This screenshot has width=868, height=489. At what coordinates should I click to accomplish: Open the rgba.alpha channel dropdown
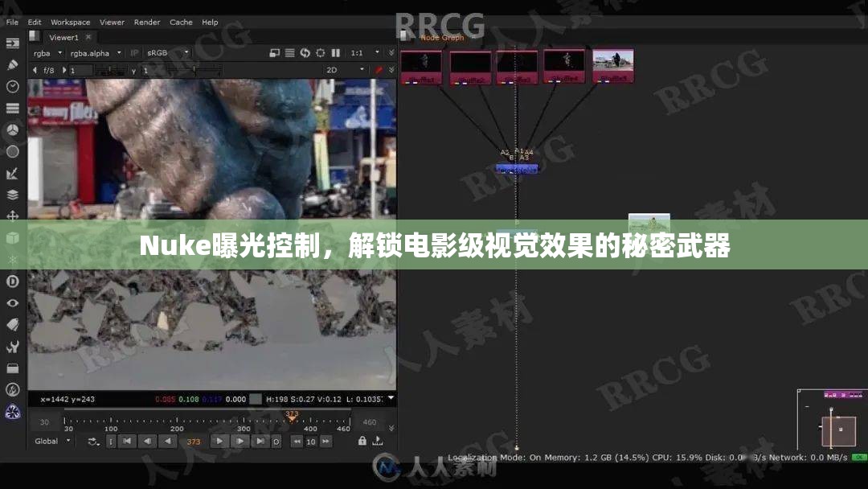[x=95, y=53]
